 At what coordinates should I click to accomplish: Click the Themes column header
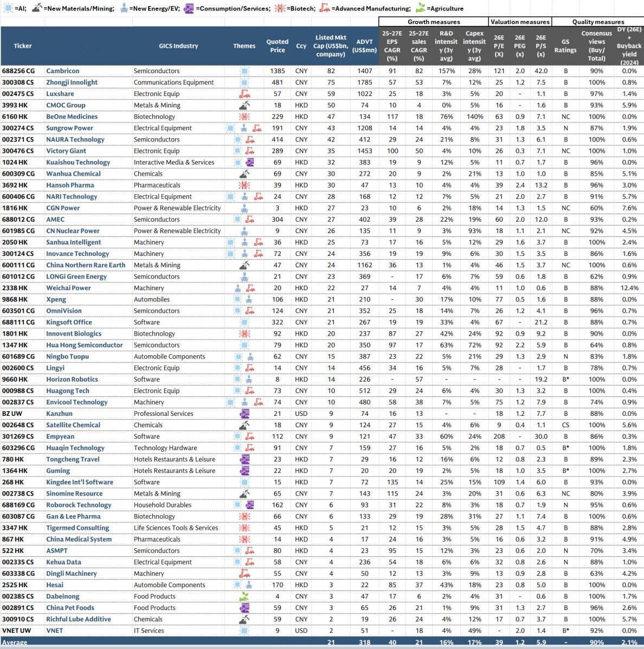tap(244, 46)
